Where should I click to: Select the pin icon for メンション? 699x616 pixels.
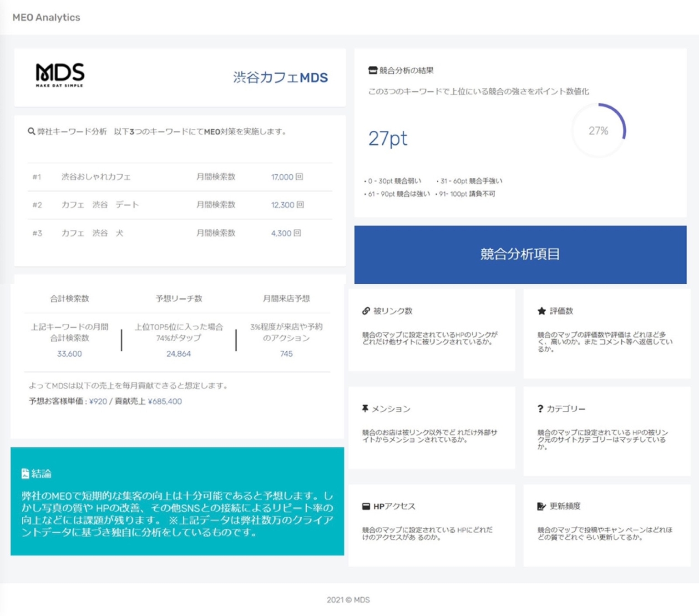pyautogui.click(x=365, y=409)
